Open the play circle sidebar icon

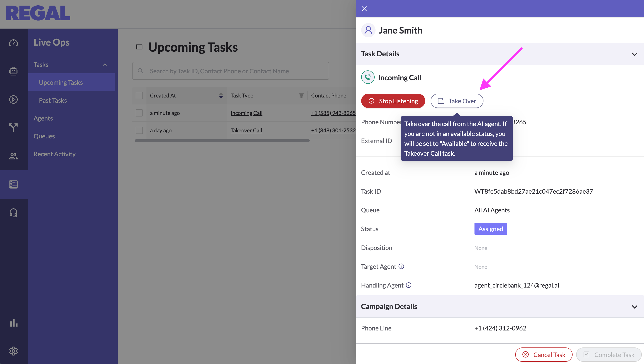[x=13, y=99]
